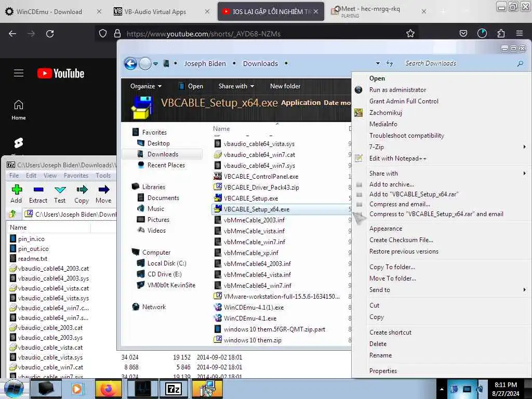Image resolution: width=532 pixels, height=399 pixels.
Task: Select Open in context menu
Action: click(377, 78)
